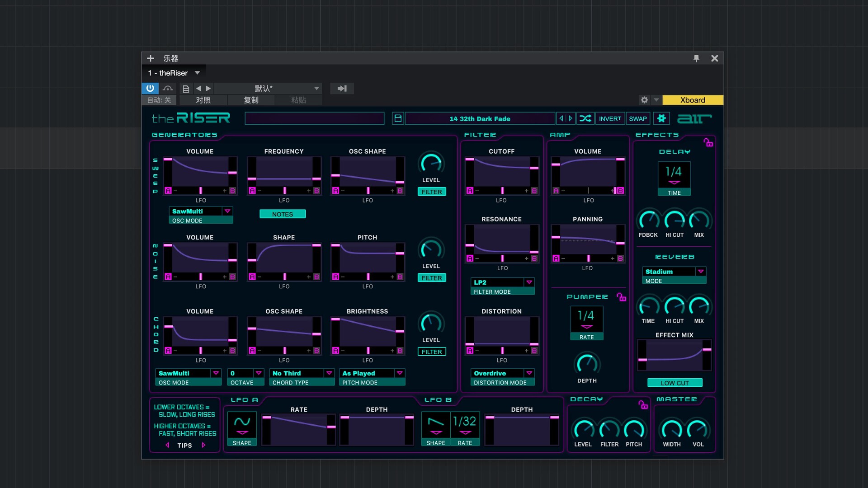Toggle plugin power bypass button
Screen dimensions: 868x488
150,89
